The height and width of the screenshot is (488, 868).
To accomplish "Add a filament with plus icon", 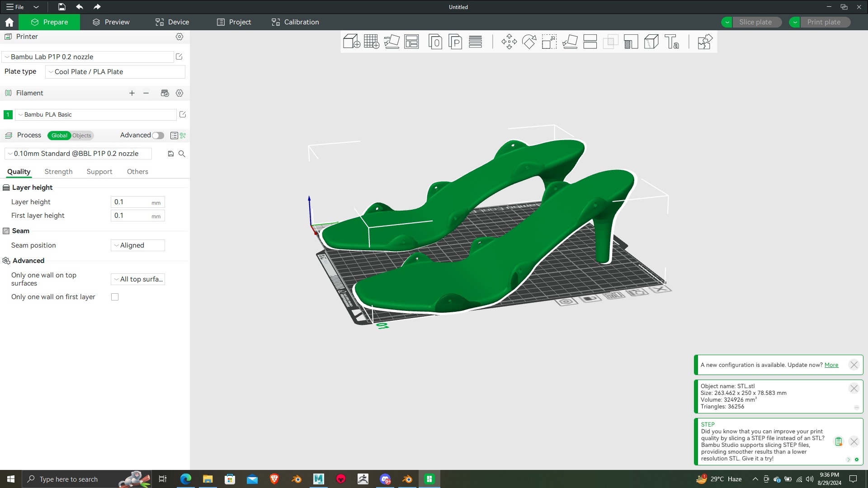I will tap(132, 93).
